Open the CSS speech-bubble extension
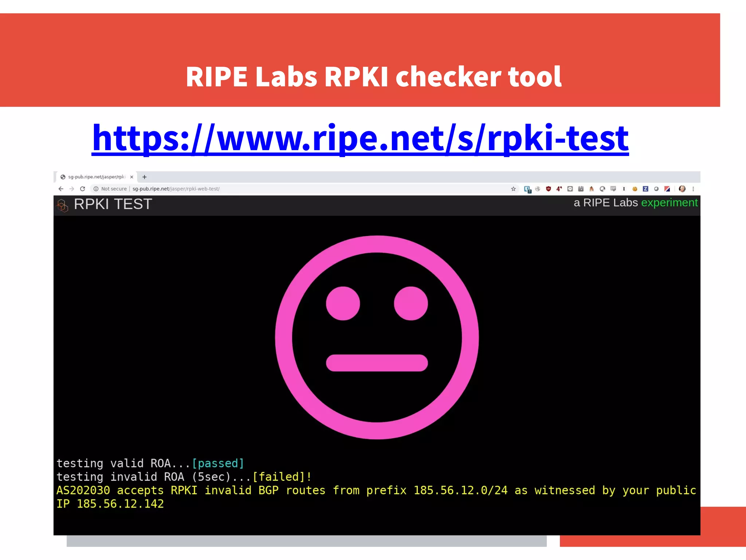 (x=613, y=189)
